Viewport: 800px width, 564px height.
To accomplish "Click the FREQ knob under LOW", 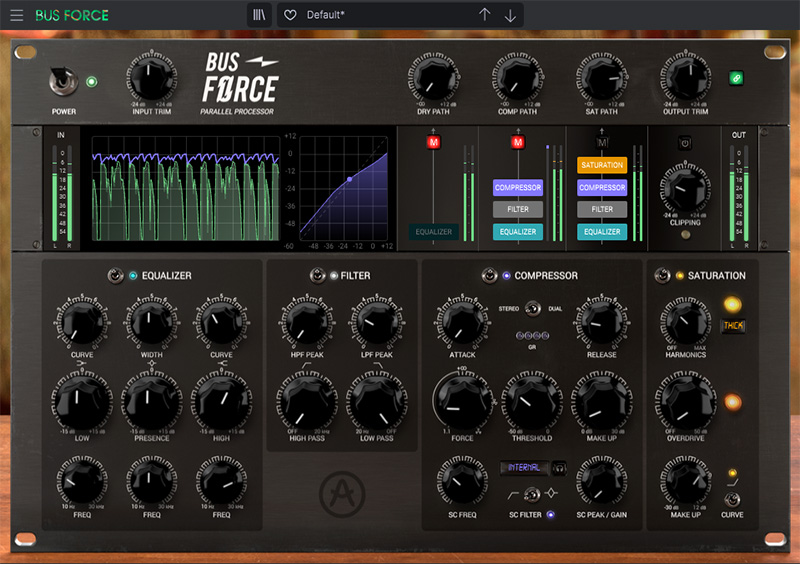I will pos(82,481).
